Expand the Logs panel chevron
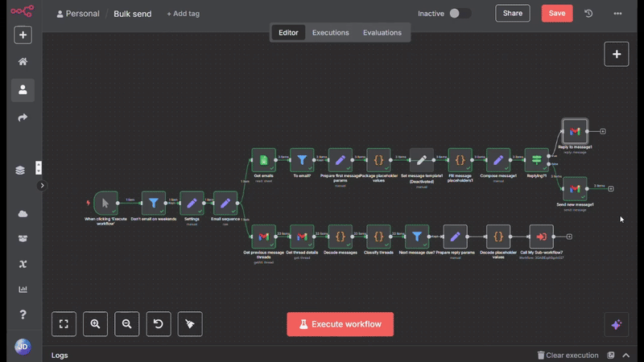 [x=626, y=355]
